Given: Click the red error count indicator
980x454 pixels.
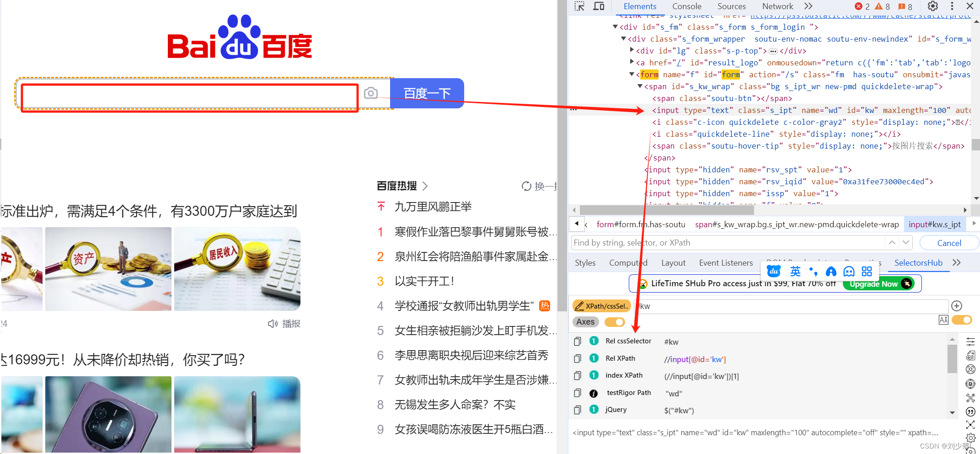Looking at the screenshot, I should pos(862,6).
